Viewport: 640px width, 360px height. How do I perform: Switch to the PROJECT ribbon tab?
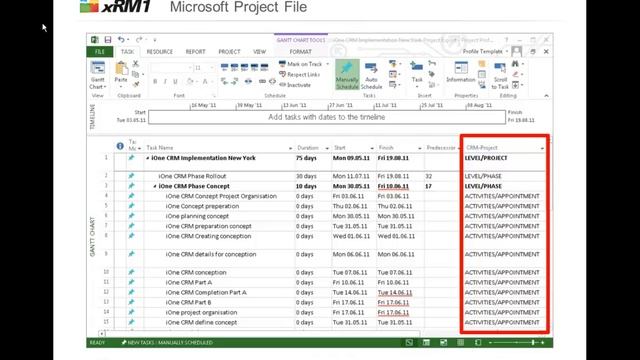click(x=229, y=52)
